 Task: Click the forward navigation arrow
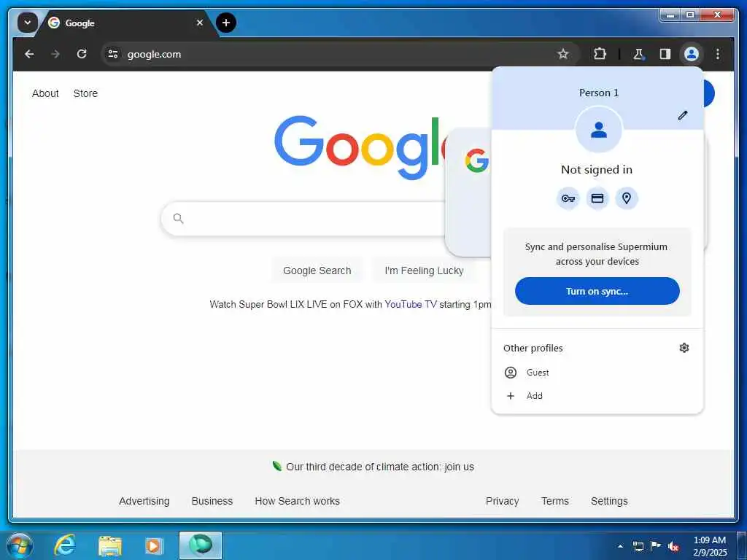(x=55, y=54)
